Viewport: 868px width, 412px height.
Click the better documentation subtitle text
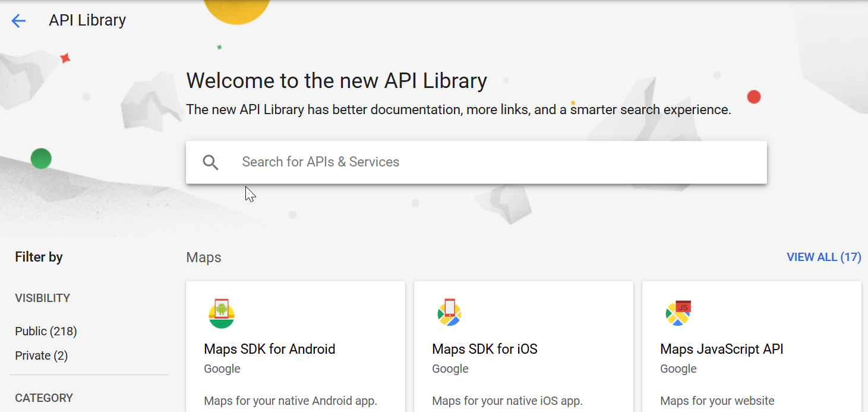(459, 110)
